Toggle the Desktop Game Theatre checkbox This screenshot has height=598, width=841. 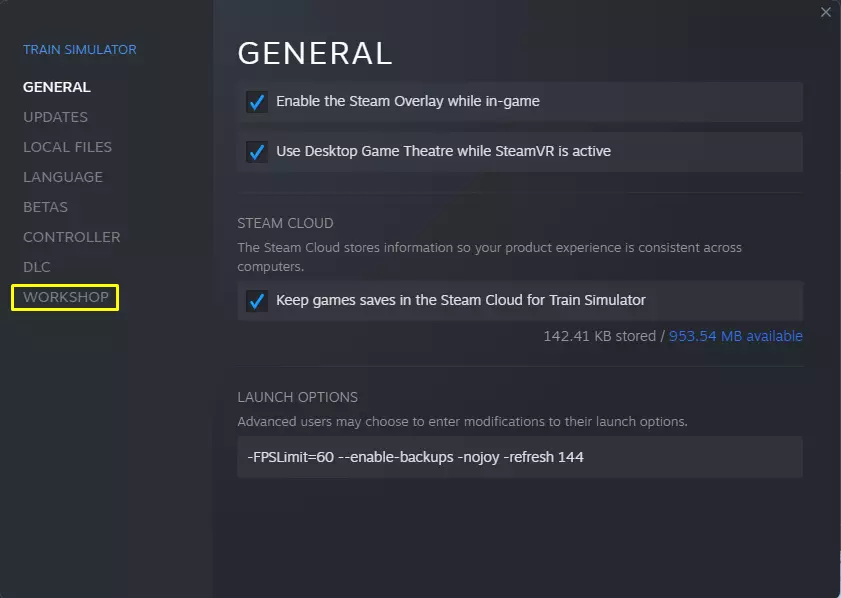[257, 152]
